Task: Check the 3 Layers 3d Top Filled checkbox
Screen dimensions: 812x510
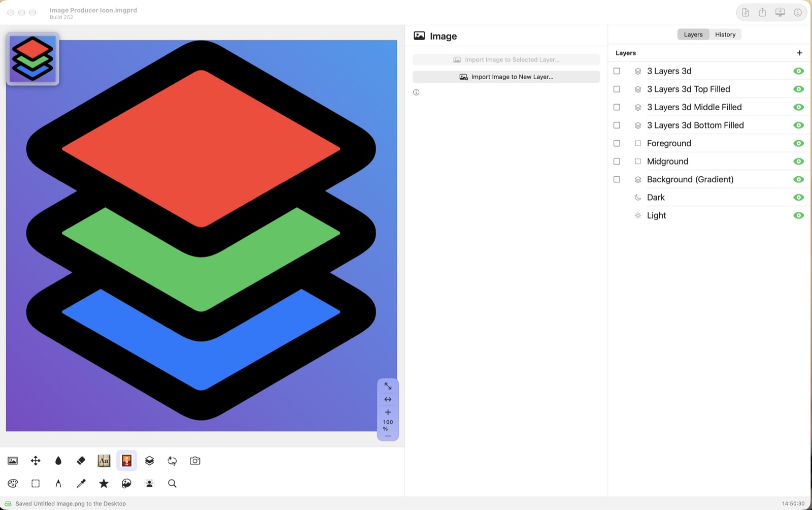Action: point(617,89)
